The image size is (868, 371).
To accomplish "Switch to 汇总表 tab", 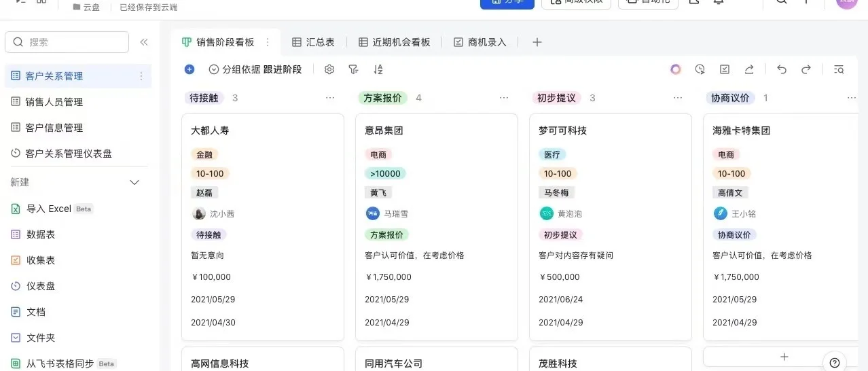I will tap(314, 42).
